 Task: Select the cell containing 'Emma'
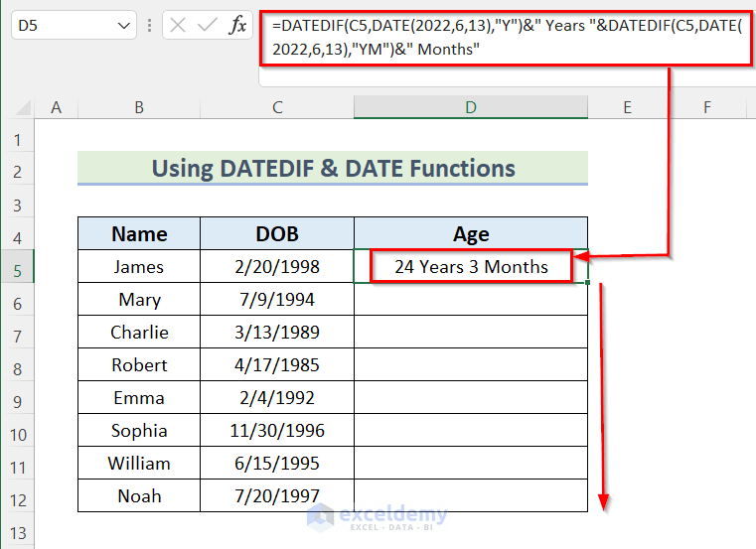pyautogui.click(x=139, y=398)
